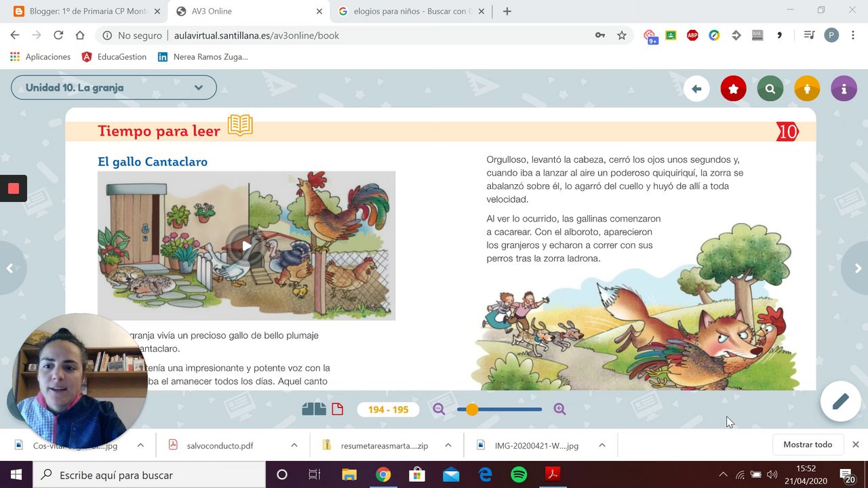This screenshot has height=488, width=868.
Task: Click the address bar URL
Action: pos(256,35)
